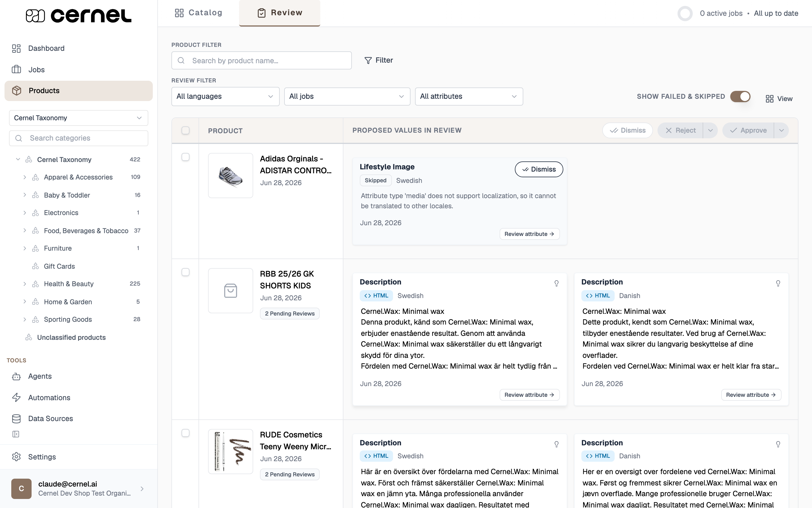Click Review attribute on RBB Swedish description
The height and width of the screenshot is (508, 812).
(x=529, y=395)
